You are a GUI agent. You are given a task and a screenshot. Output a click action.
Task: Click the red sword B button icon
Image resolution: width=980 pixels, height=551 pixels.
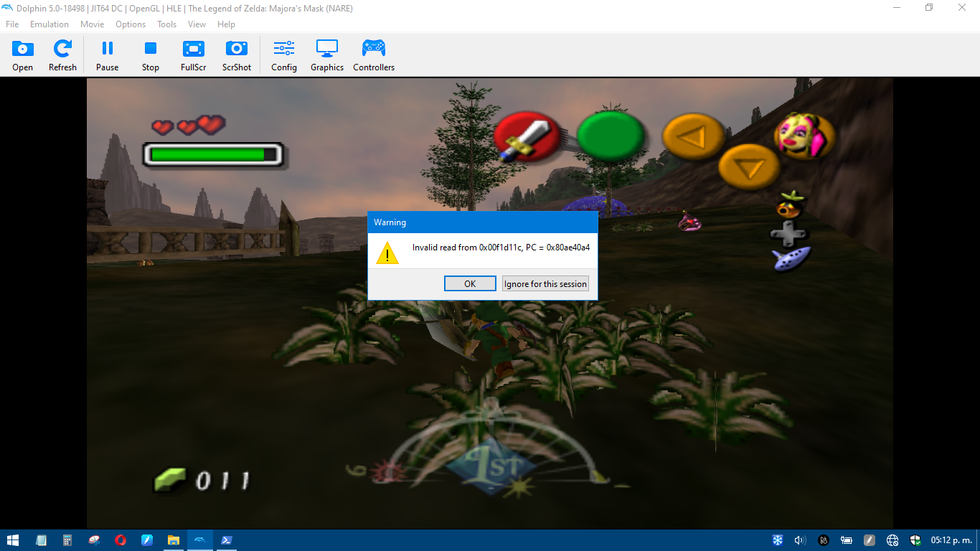pyautogui.click(x=528, y=136)
